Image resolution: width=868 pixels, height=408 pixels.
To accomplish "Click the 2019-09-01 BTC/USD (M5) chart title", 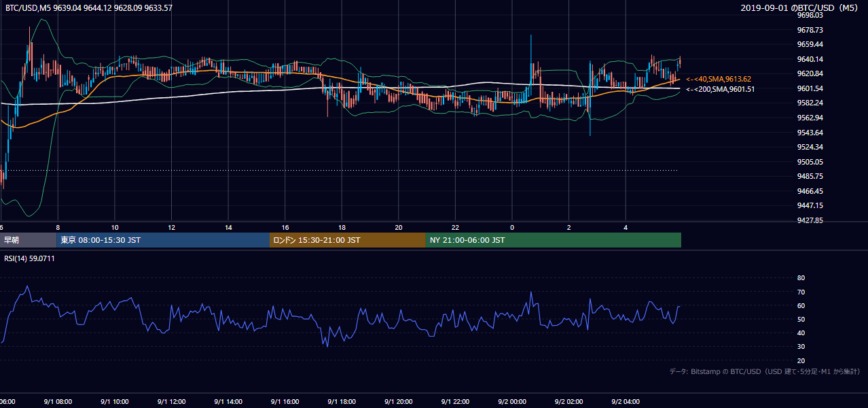I will coord(801,7).
